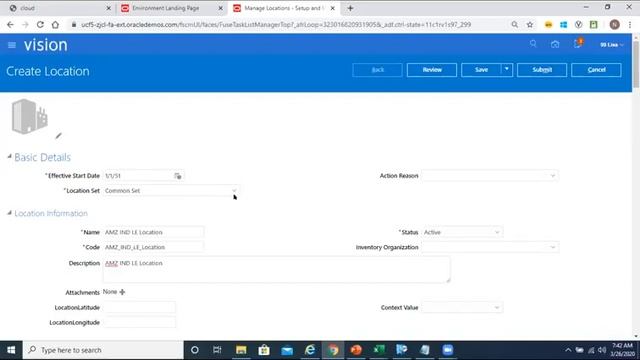
Task: Bookmark this page with star icon
Action: click(530, 25)
